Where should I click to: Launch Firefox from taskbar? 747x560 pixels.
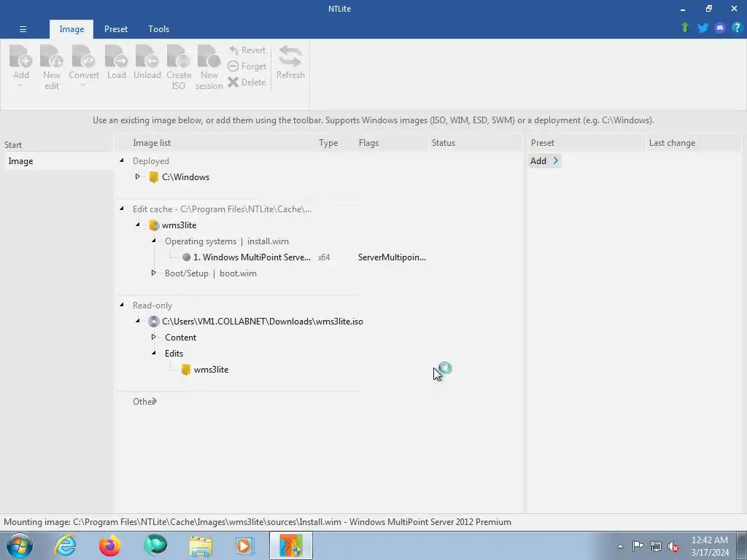[110, 545]
